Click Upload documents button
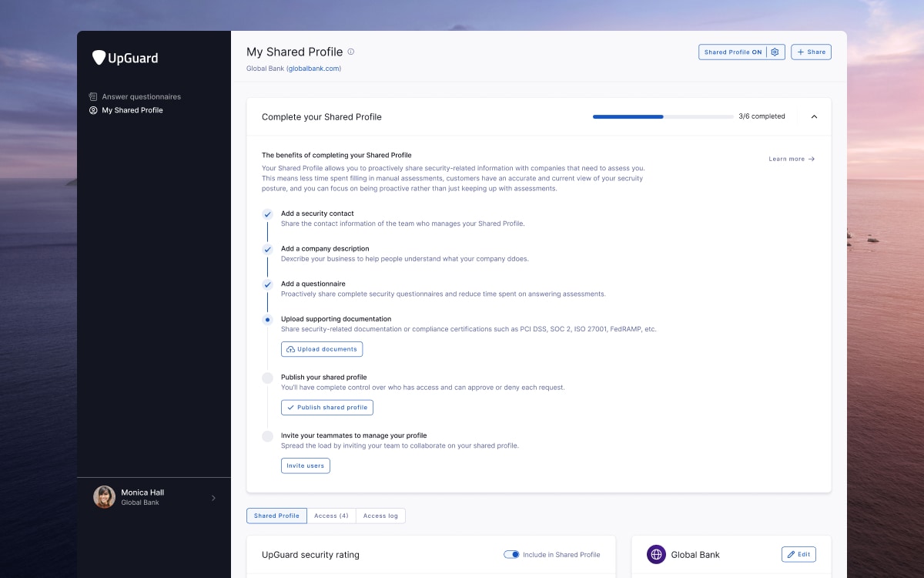 (x=322, y=349)
